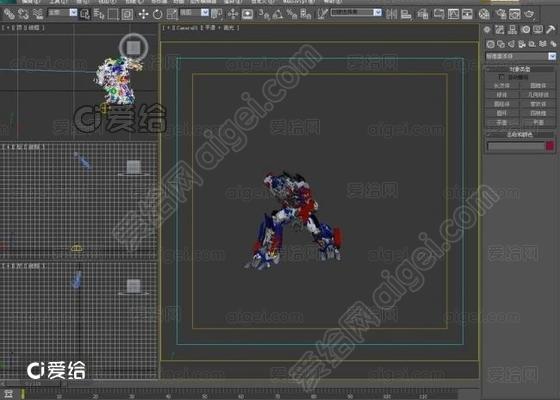This screenshot has height=400, width=560.
Task: Pick the Rectangular Selection Region tool
Action: (112, 14)
